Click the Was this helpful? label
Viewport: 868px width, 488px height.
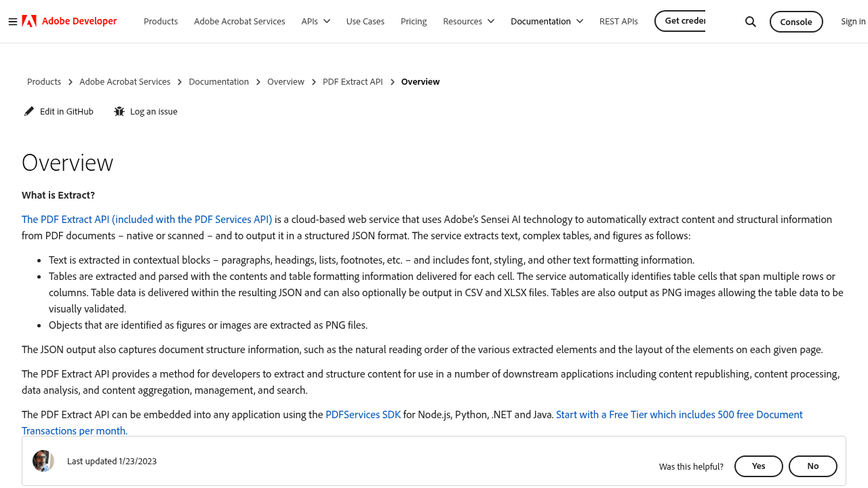(691, 466)
